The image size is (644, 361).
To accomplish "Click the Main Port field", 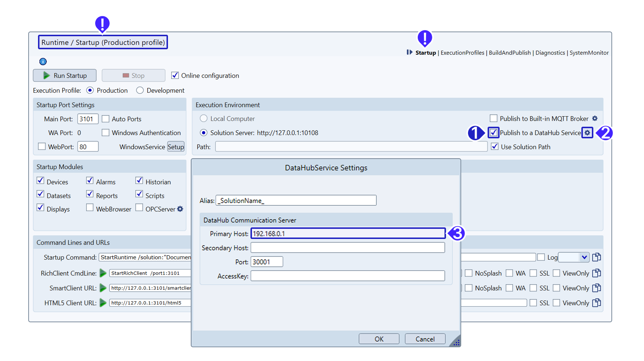I will 88,119.
